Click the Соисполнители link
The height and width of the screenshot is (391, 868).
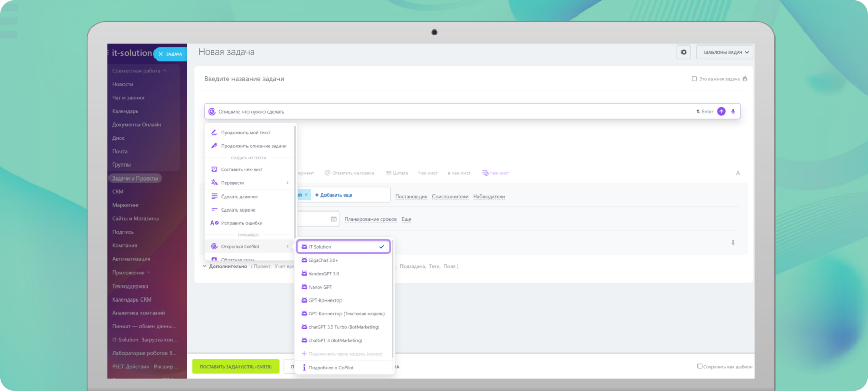[450, 197]
